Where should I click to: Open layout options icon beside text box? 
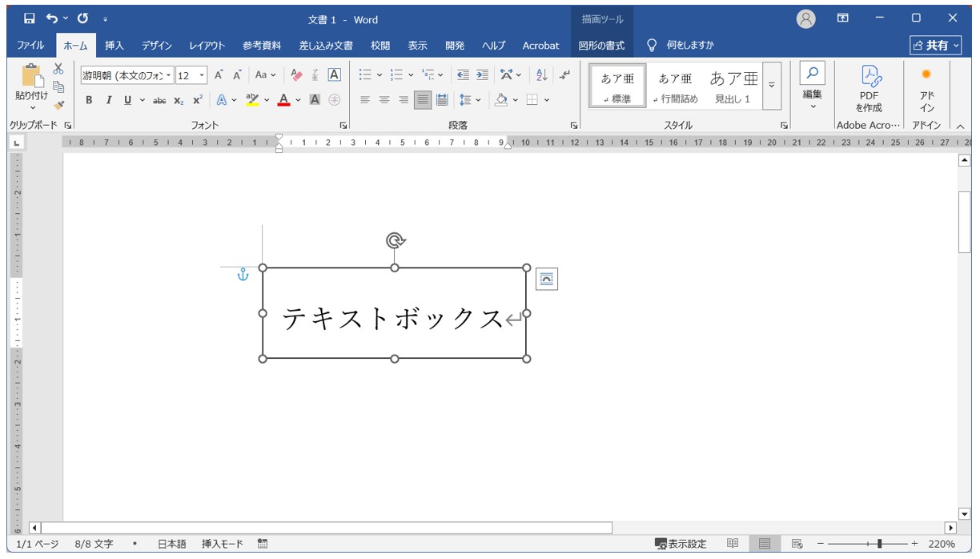pyautogui.click(x=546, y=279)
